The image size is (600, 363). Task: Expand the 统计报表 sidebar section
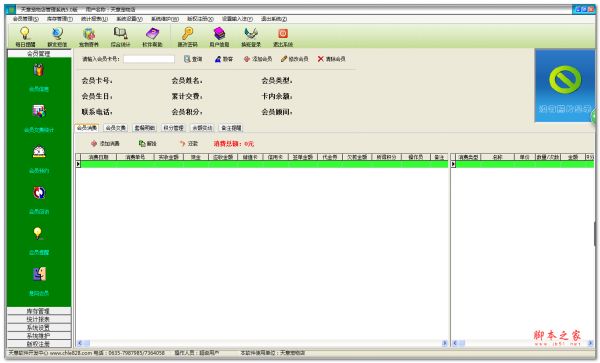point(39,319)
